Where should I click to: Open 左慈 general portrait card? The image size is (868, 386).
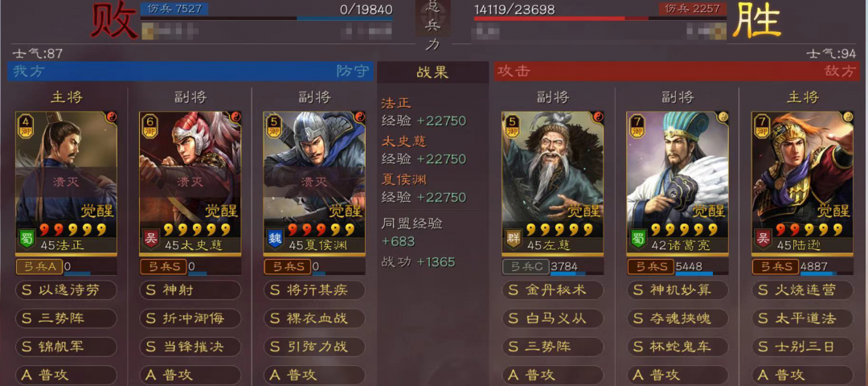(x=552, y=183)
